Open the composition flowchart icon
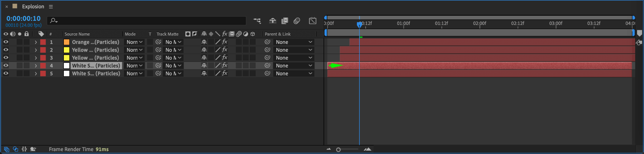This screenshot has width=644, height=154. [257, 21]
